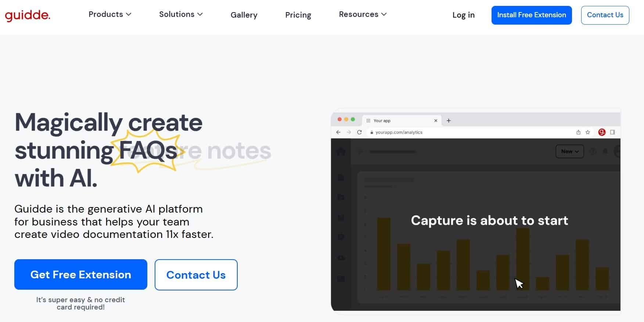
Task: Click the side panel icon in mock browser
Action: click(x=612, y=132)
